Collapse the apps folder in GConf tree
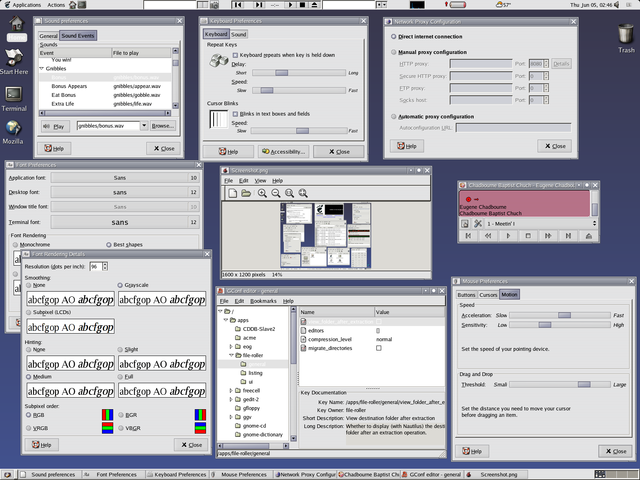 [226, 320]
